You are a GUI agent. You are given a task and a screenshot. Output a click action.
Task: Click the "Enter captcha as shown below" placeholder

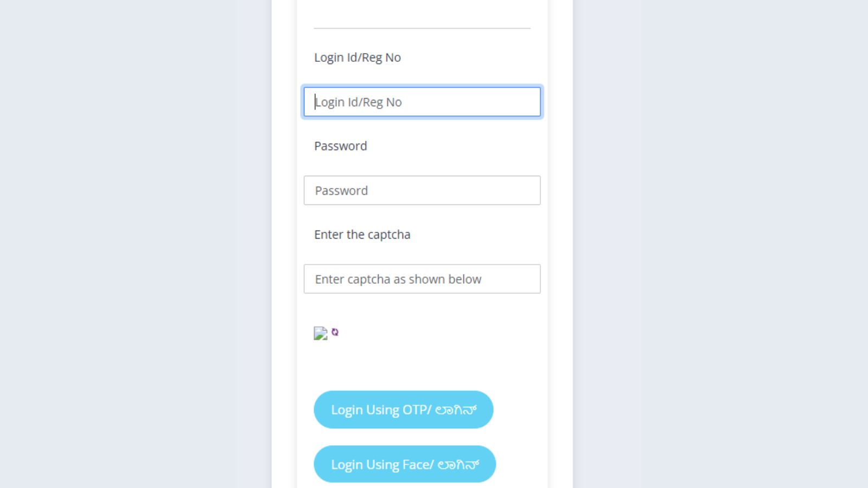click(398, 279)
